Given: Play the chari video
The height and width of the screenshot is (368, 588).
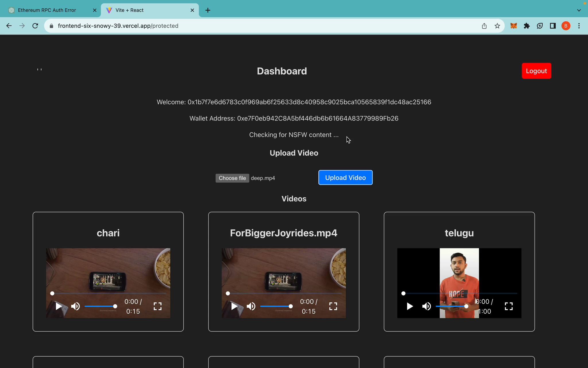Looking at the screenshot, I should [59, 306].
